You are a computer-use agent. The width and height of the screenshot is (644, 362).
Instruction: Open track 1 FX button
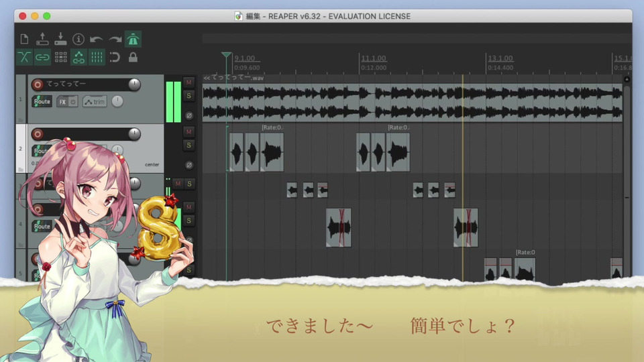(62, 101)
